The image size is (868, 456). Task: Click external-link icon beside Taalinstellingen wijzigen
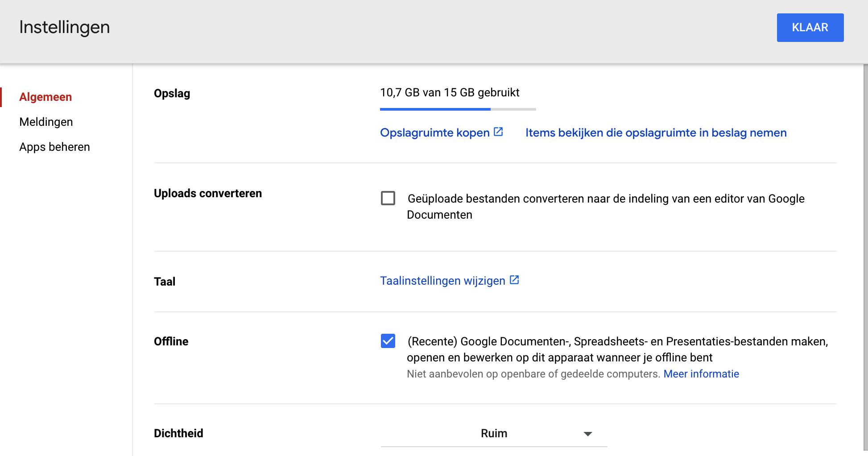(x=514, y=280)
